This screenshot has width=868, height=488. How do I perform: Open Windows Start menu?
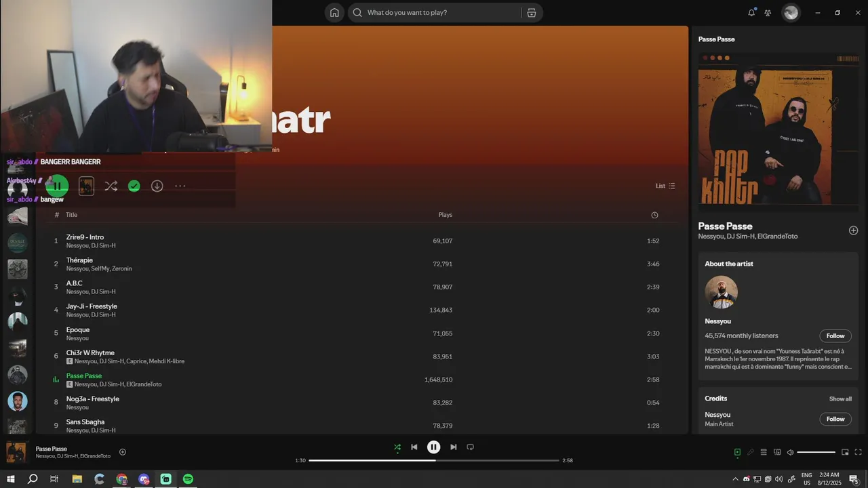point(10,479)
